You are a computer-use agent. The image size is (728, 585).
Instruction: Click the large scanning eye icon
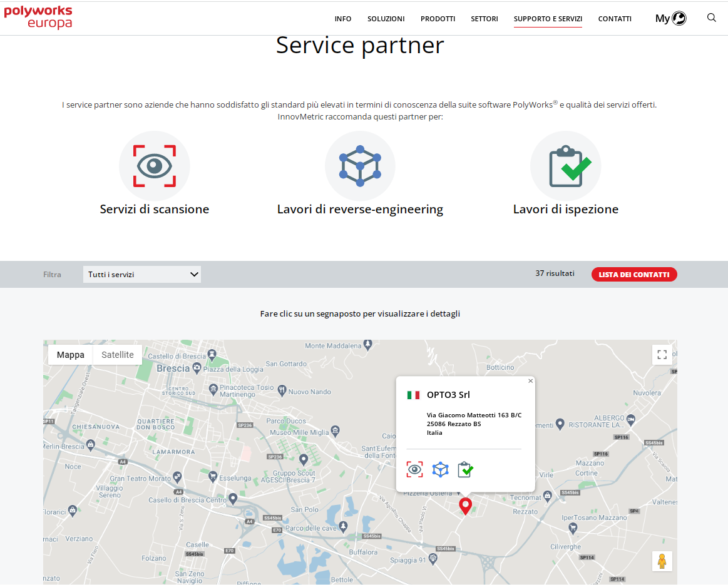pyautogui.click(x=155, y=166)
